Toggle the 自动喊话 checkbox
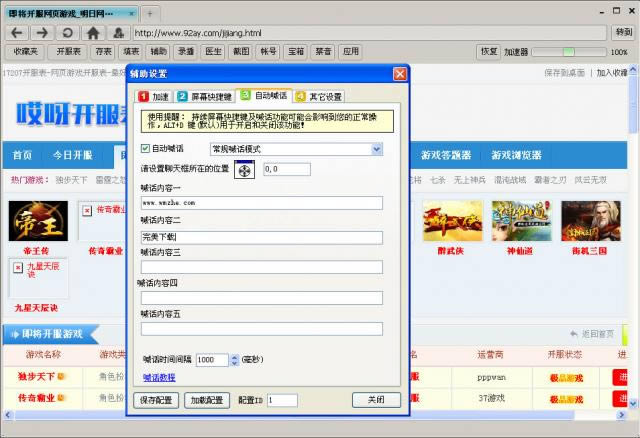The width and height of the screenshot is (640, 438). (145, 149)
